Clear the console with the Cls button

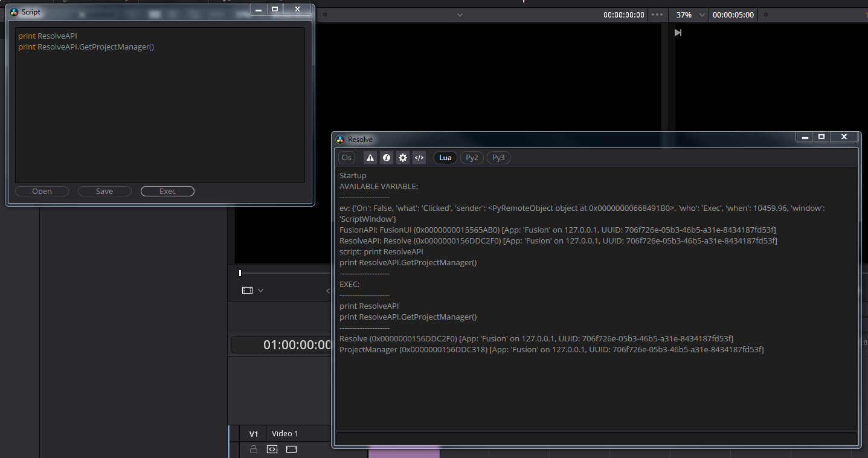click(x=346, y=158)
